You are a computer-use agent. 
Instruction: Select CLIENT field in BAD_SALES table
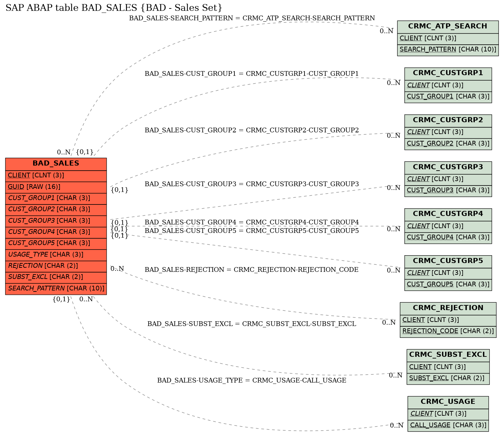click(x=56, y=176)
